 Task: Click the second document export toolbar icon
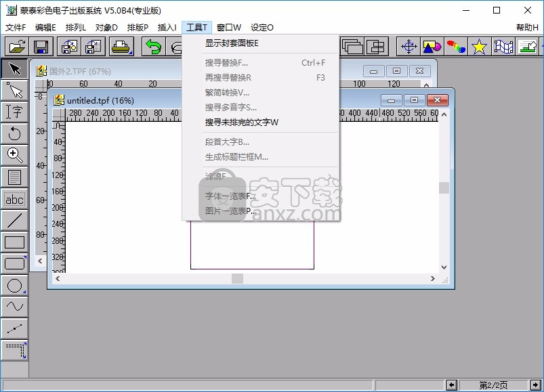93,47
